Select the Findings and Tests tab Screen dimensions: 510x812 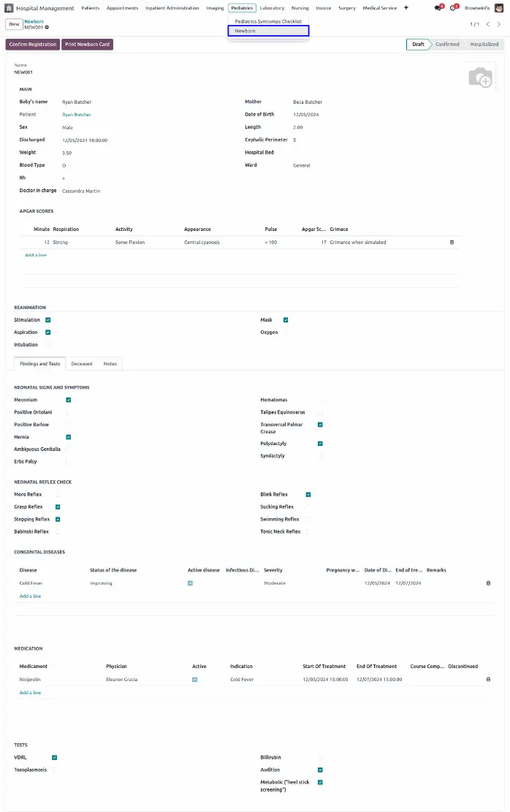pos(40,364)
